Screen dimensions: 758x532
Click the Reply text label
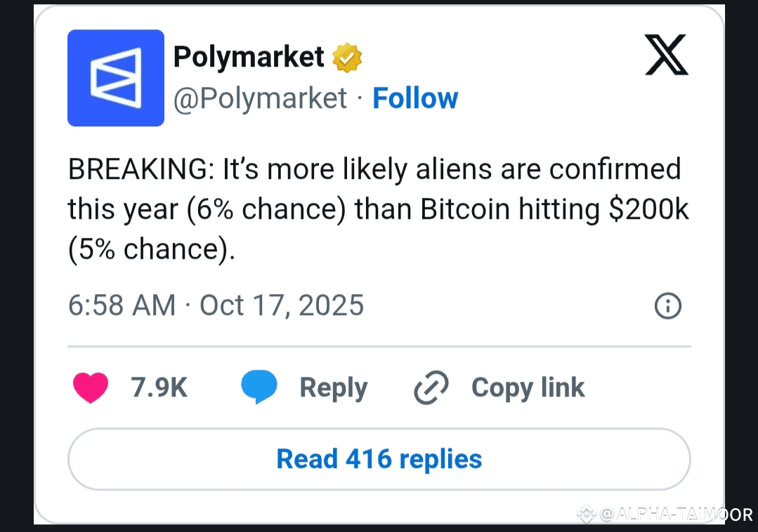333,387
